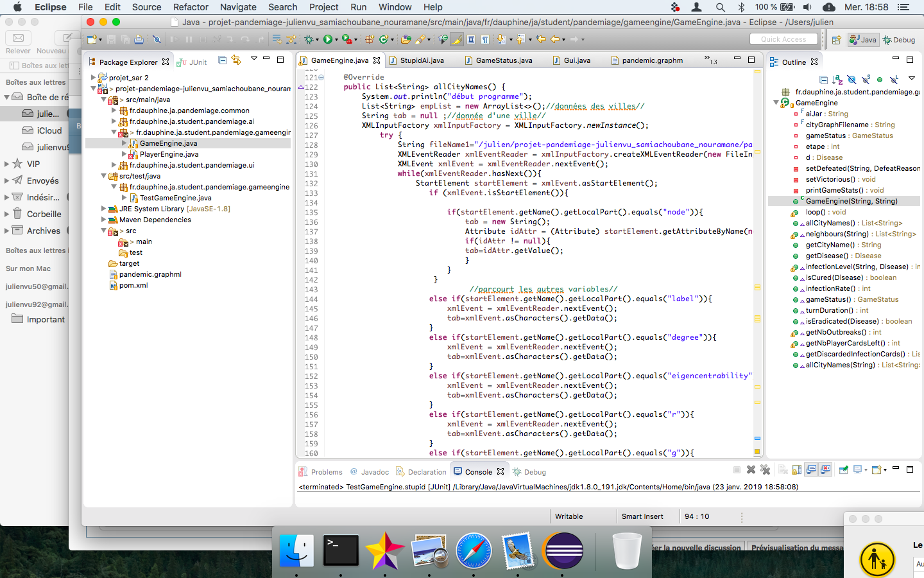This screenshot has height=578, width=924.
Task: Open the New wizard dropdown arrow
Action: tap(100, 40)
